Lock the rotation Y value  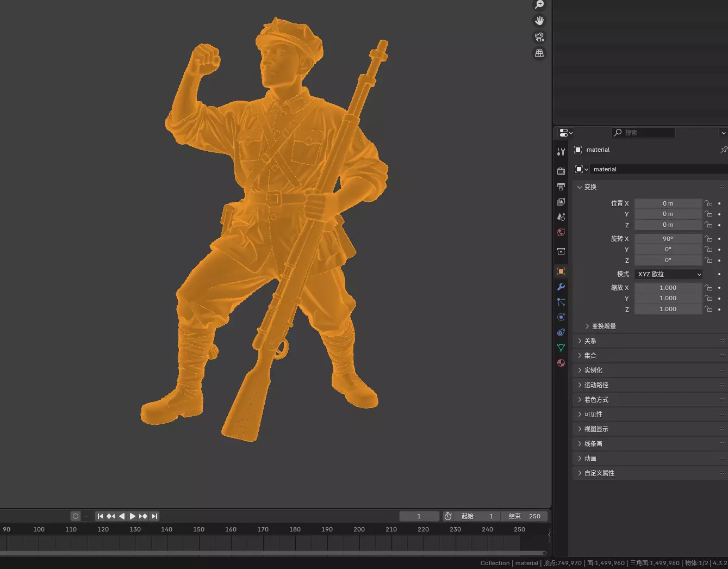click(708, 250)
